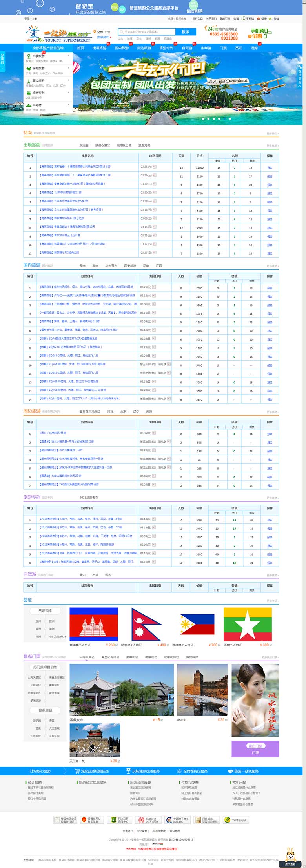Open the 孟姜女庙 scenic spot photo

[x=122, y=689]
